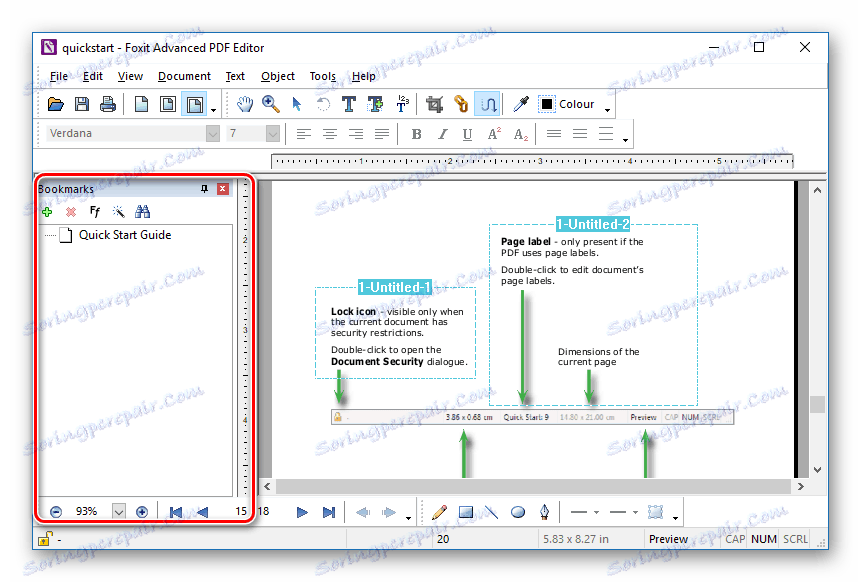Open the 93% zoom level dropdown
The width and height of the screenshot is (861, 582).
click(x=119, y=512)
